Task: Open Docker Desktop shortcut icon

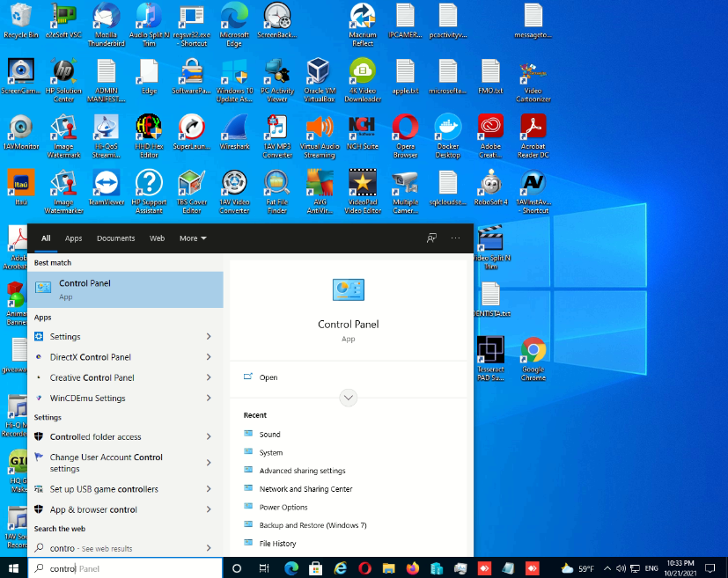Action: [x=447, y=128]
